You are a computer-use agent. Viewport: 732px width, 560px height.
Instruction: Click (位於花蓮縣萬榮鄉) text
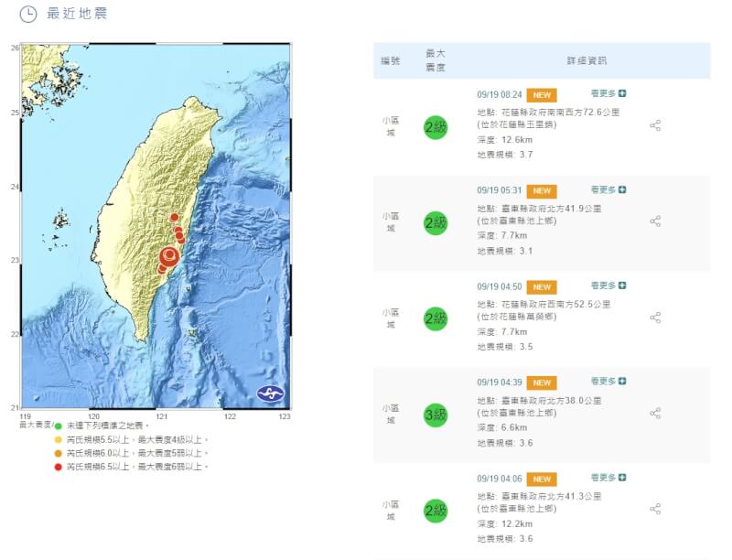coord(517,317)
